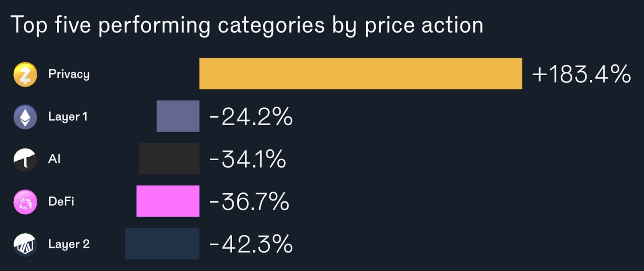Select the Privacy category label

[69, 74]
